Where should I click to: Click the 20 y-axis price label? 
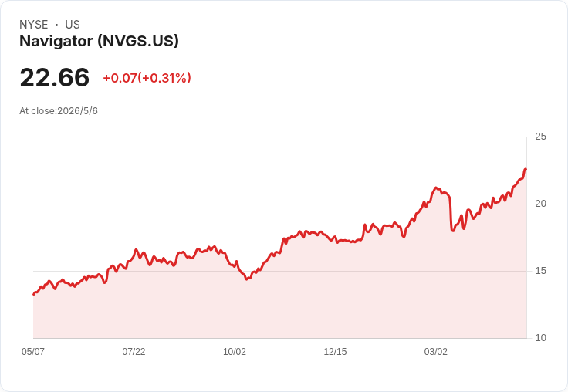(540, 204)
